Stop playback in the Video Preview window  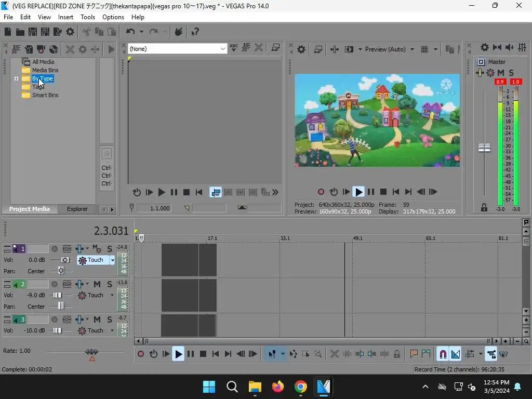383,192
